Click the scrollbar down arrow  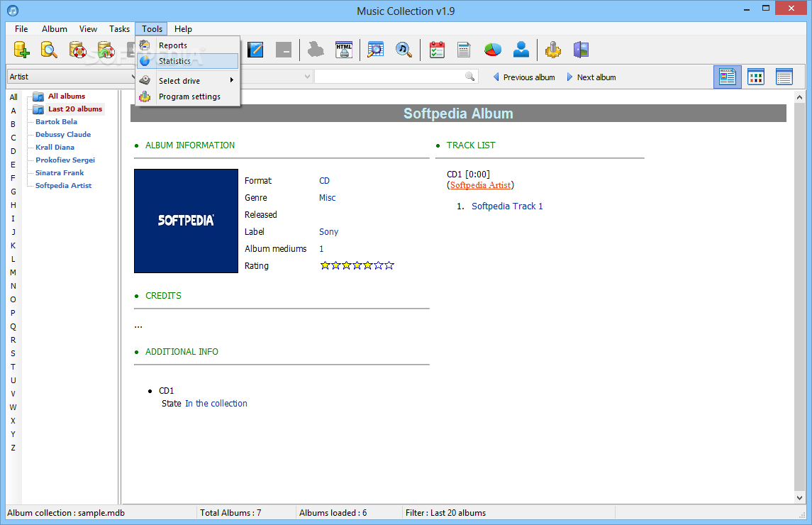pyautogui.click(x=799, y=497)
